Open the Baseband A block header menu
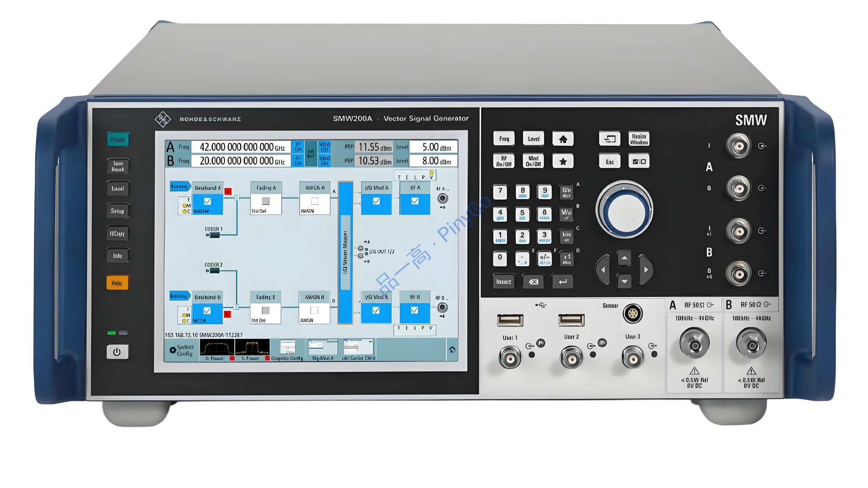This screenshot has width=868, height=488. tap(207, 188)
